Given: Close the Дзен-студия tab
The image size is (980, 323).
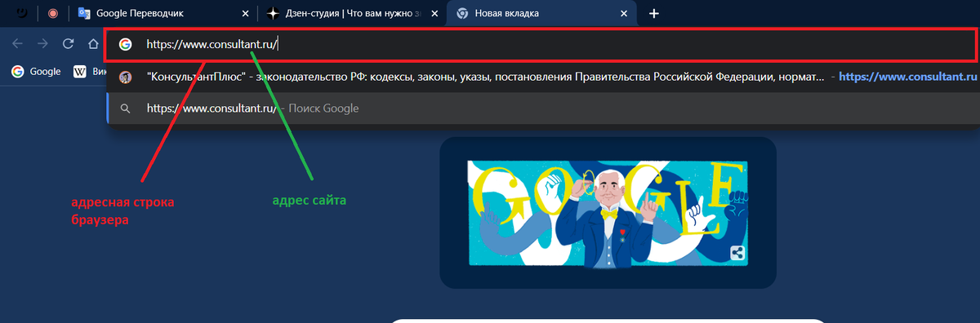Looking at the screenshot, I should tap(435, 14).
